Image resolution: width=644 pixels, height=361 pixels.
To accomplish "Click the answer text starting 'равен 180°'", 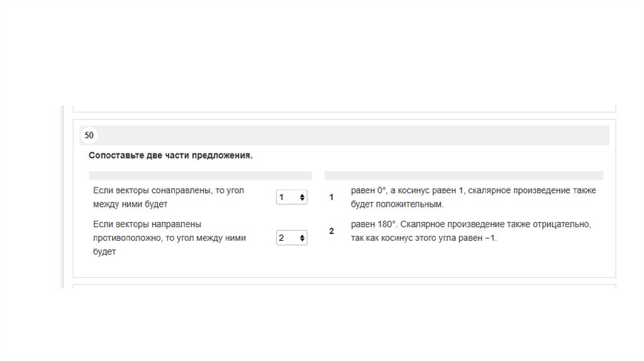I will coord(470,231).
